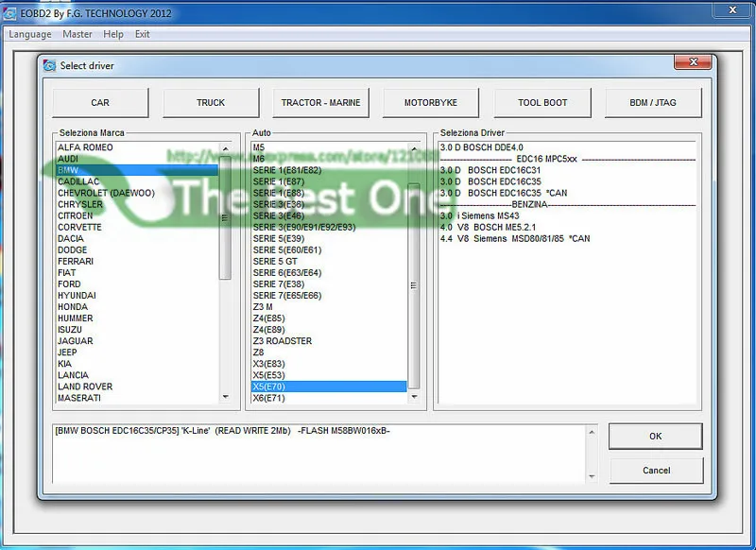Select SERIE 1(E87) model
Screen dimensions: 756x550
click(x=329, y=181)
